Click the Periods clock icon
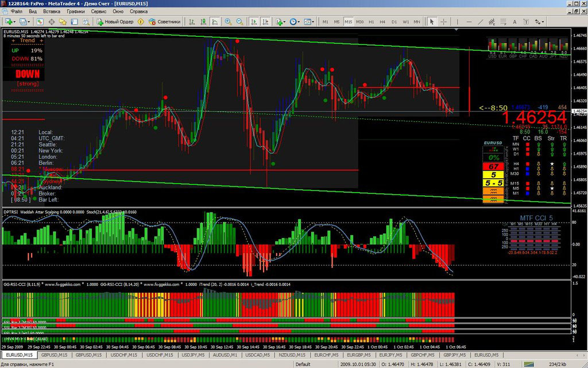The image size is (588, 368). coord(293,22)
